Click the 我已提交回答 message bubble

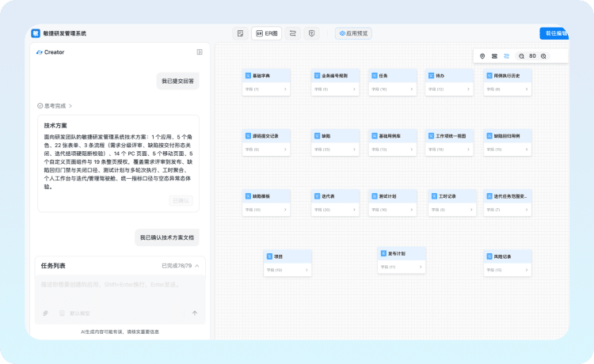177,81
